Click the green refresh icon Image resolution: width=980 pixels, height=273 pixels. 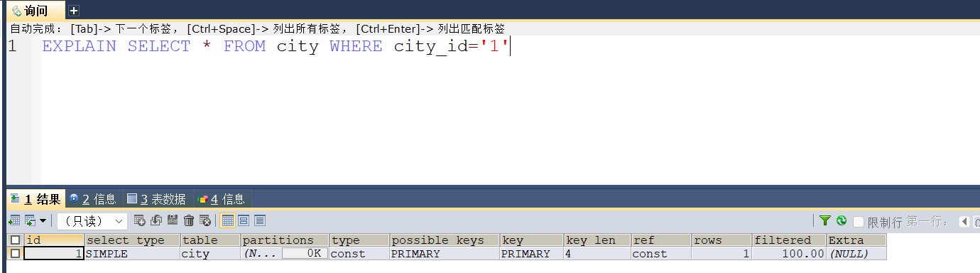(x=842, y=221)
